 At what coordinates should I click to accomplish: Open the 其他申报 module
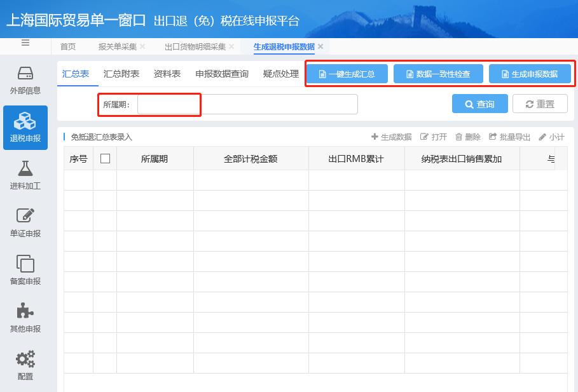25,316
